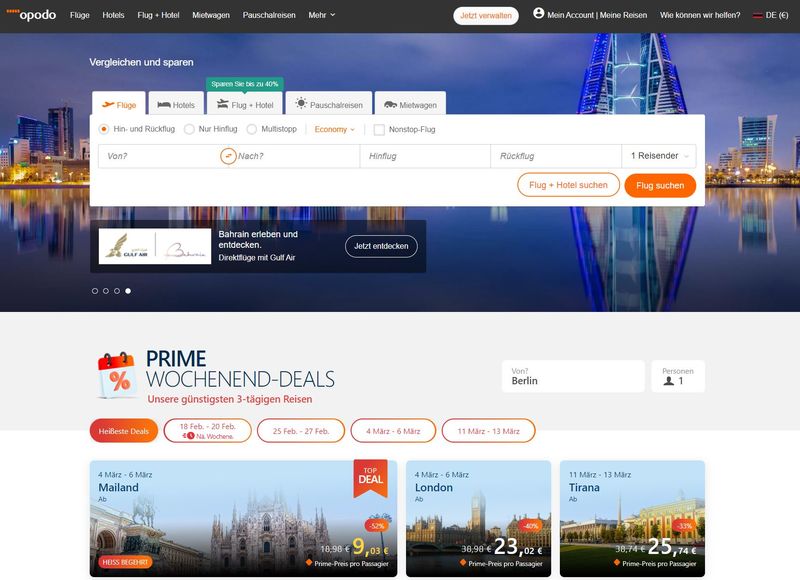Screen dimensions: 800x580
Task: Click the Gulf Air logo banner
Action: point(155,246)
